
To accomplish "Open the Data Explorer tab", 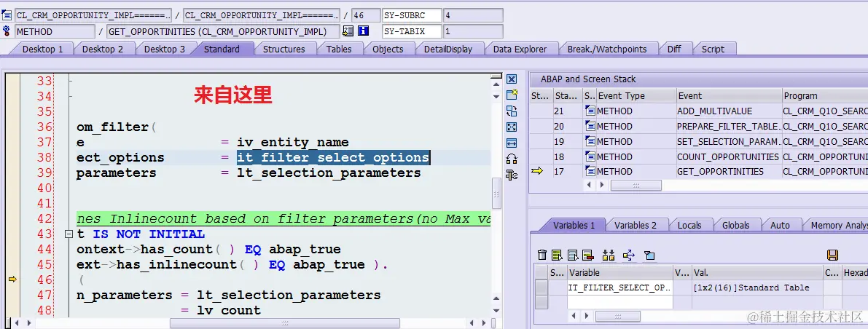I will 520,49.
